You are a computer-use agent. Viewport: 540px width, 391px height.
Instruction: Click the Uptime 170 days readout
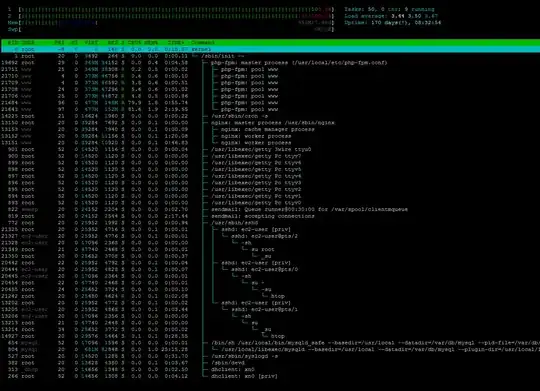click(393, 23)
